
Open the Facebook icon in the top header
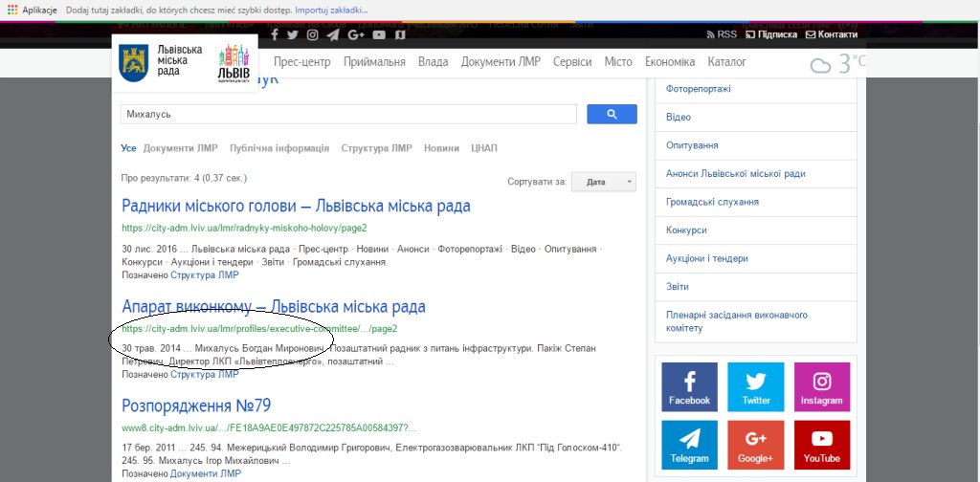(275, 35)
